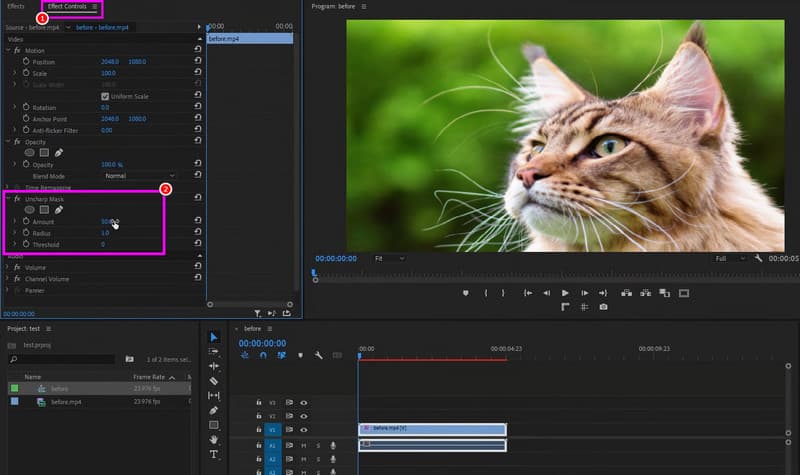Screen dimensions: 800x475
Task: Toggle Uniform Scale checkbox
Action: pos(105,96)
